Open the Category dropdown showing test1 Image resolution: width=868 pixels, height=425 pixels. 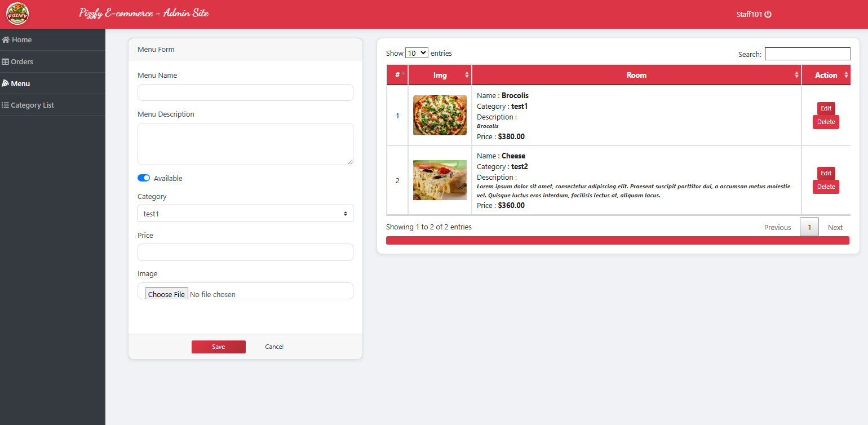click(x=245, y=213)
